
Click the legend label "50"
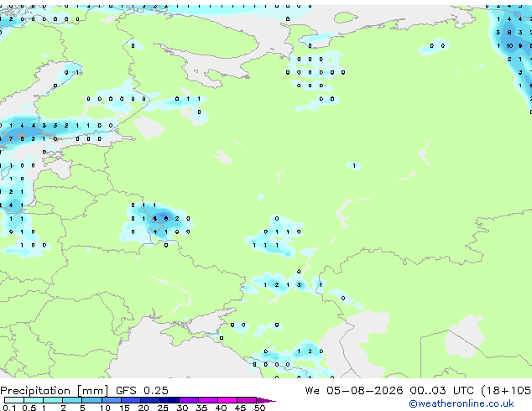point(259,408)
